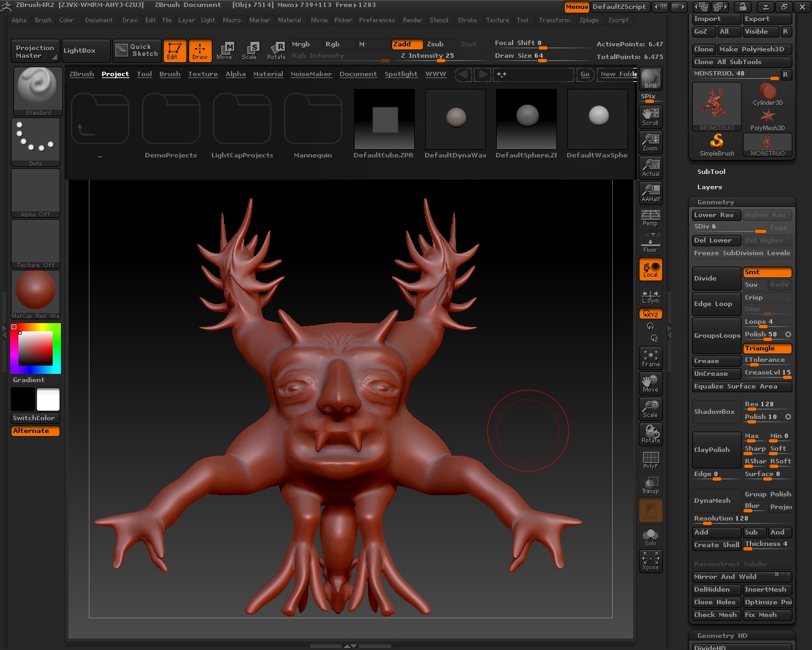Screen dimensions: 812x650
Task: Click the Divide button
Action: click(x=716, y=279)
